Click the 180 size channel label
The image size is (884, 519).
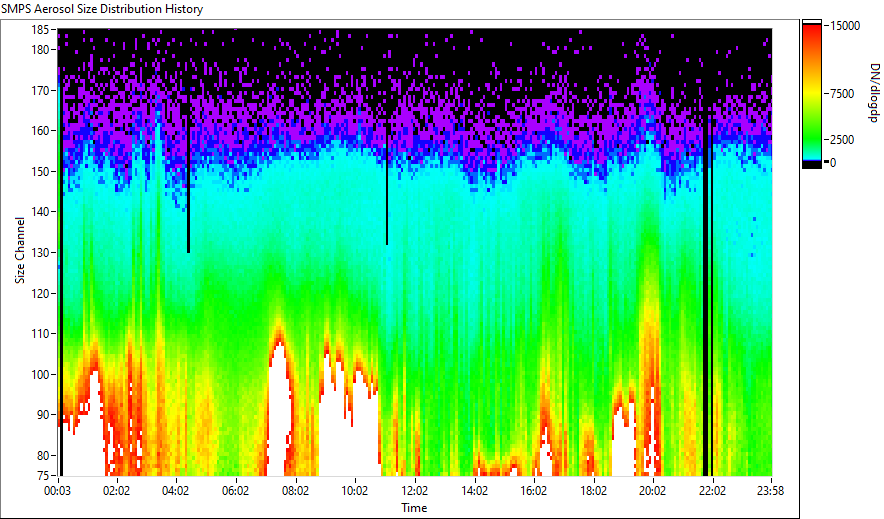tap(40, 50)
